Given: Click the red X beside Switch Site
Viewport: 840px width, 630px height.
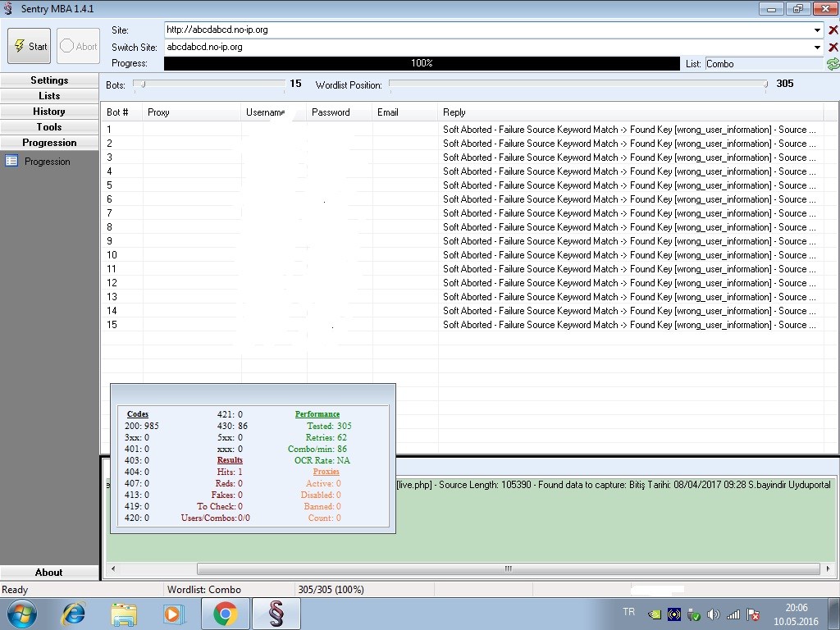Looking at the screenshot, I should click(833, 48).
